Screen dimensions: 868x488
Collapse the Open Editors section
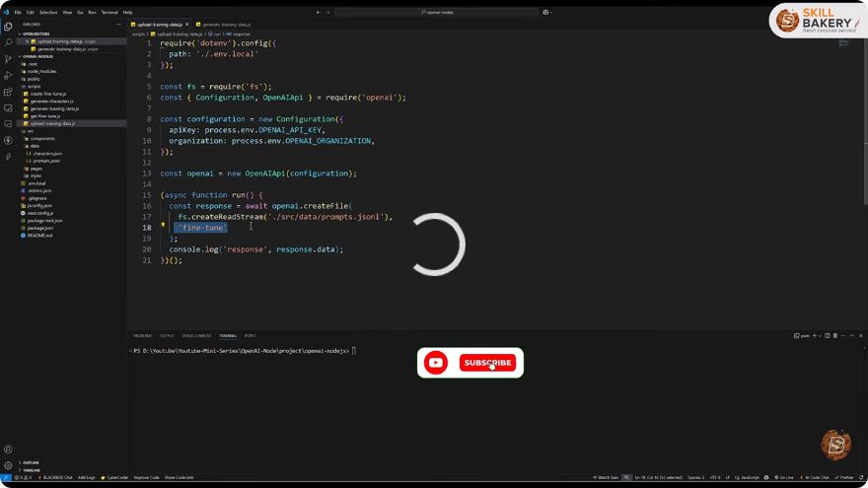[x=72, y=34]
